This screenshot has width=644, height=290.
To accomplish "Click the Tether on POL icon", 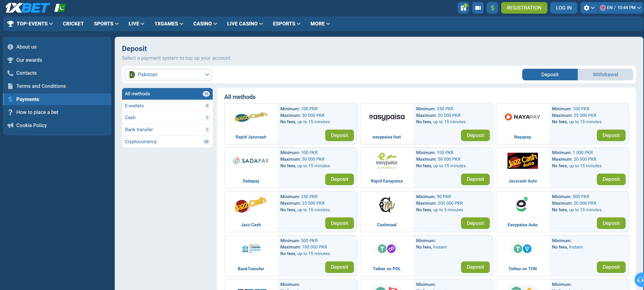I will click(x=386, y=249).
